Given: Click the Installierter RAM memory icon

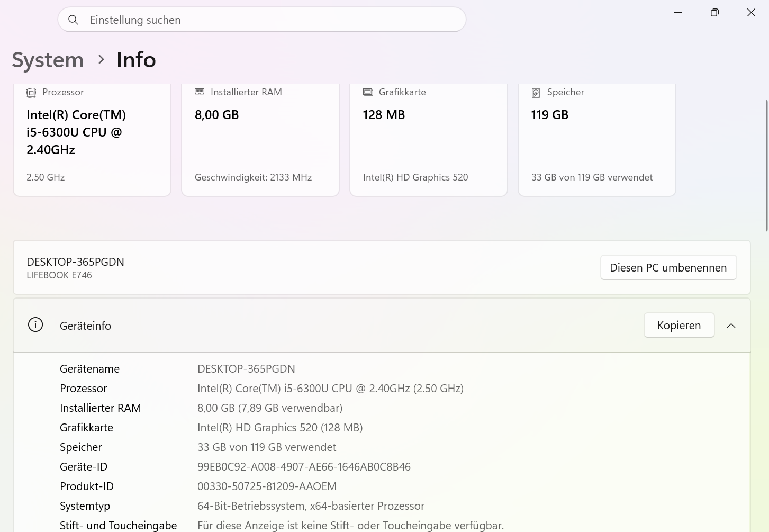Looking at the screenshot, I should click(200, 92).
